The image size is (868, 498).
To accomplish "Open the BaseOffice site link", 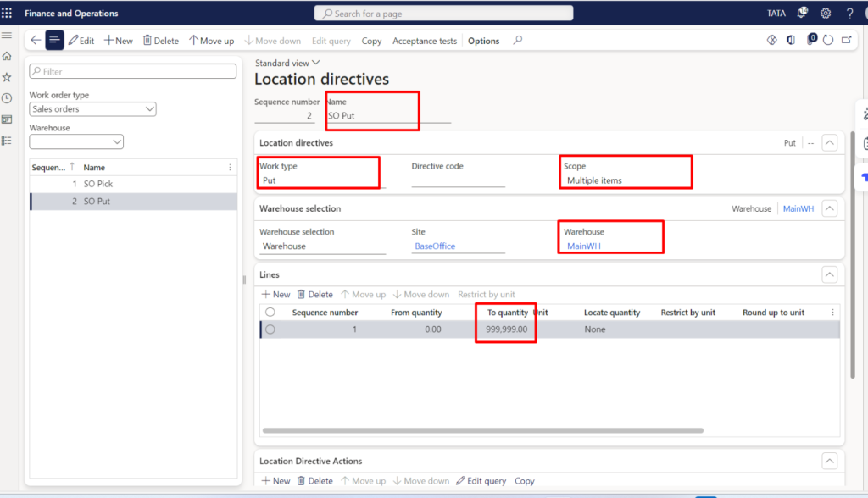I will [435, 246].
